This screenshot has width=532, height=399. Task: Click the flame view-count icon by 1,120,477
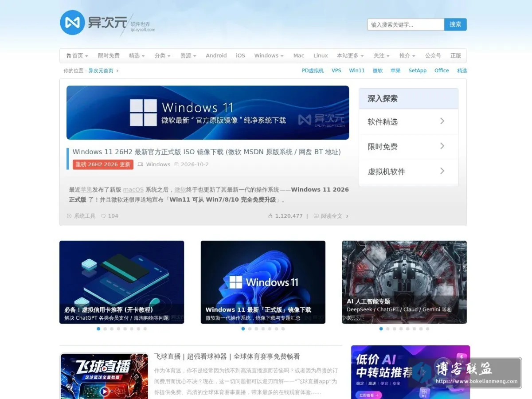[x=270, y=216]
